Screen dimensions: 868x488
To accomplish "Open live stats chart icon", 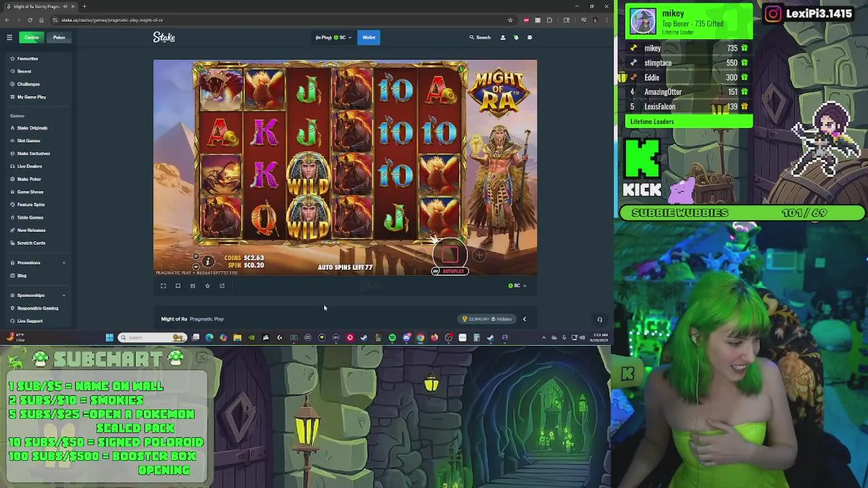I will 193,285.
